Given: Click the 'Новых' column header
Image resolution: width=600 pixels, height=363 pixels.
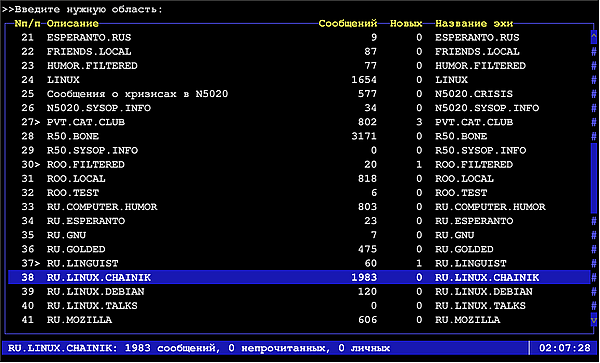Looking at the screenshot, I should (x=406, y=24).
